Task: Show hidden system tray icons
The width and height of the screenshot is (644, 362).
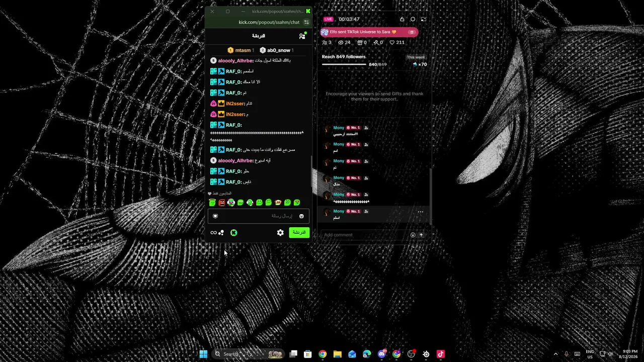Action: coord(556,354)
